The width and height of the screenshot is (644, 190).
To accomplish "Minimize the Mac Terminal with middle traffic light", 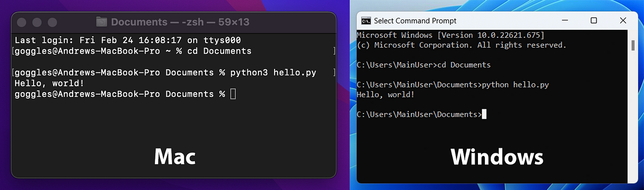I will [37, 22].
